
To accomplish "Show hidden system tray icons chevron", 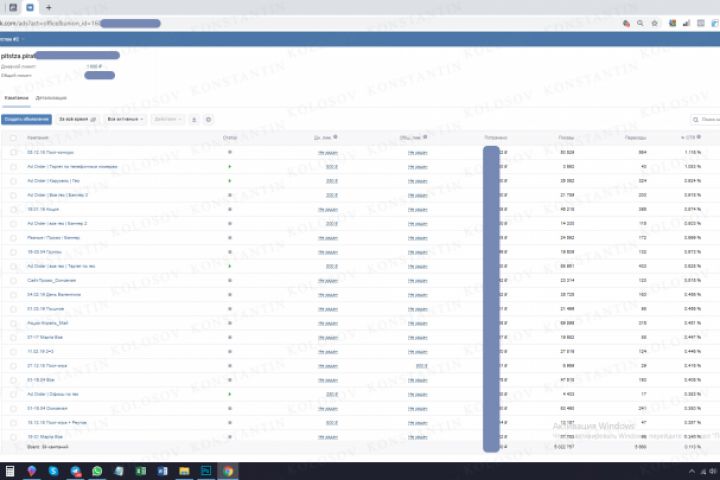I will pyautogui.click(x=692, y=471).
